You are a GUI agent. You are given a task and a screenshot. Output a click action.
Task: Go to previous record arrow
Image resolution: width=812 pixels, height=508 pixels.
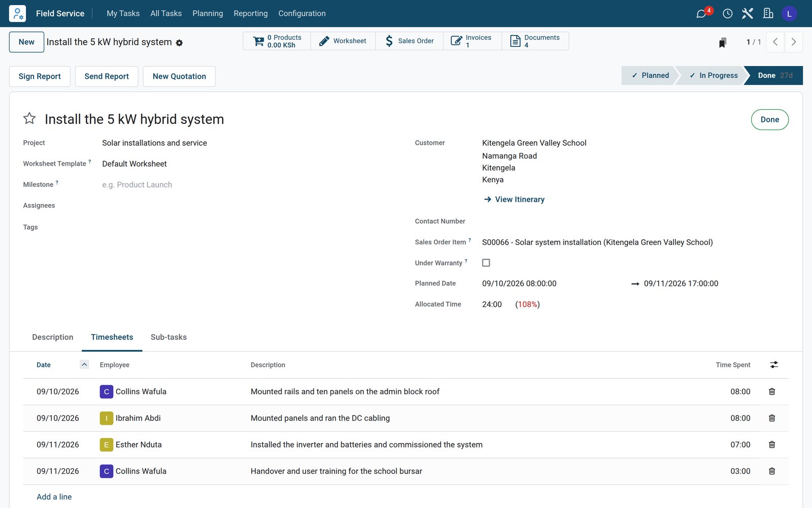coord(775,42)
